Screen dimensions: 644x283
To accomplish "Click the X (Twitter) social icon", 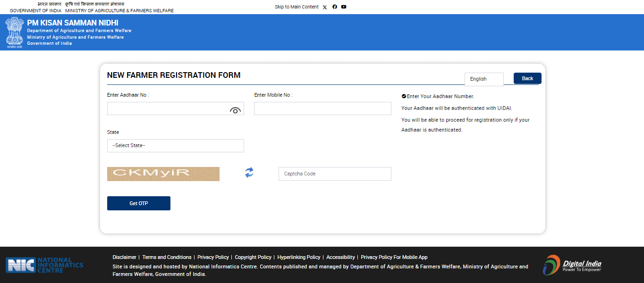I will pyautogui.click(x=324, y=7).
